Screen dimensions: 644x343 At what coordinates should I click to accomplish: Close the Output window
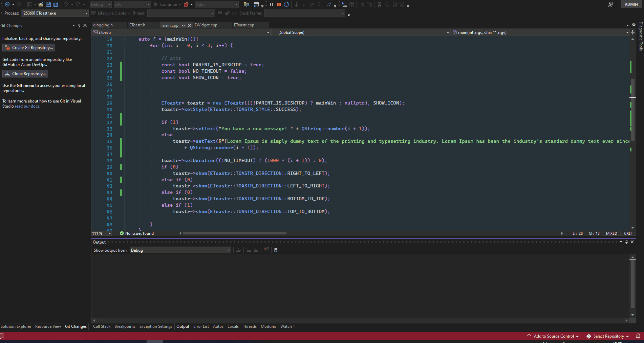pos(632,242)
